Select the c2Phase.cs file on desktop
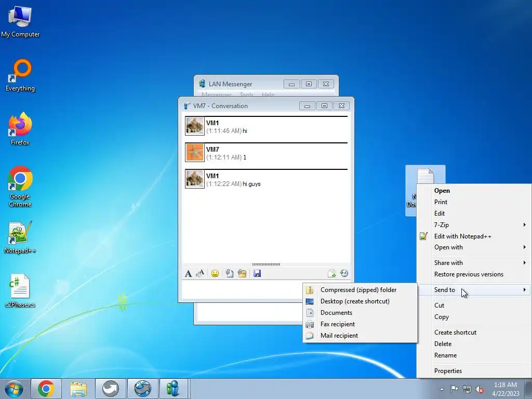532x399 pixels. point(20,291)
